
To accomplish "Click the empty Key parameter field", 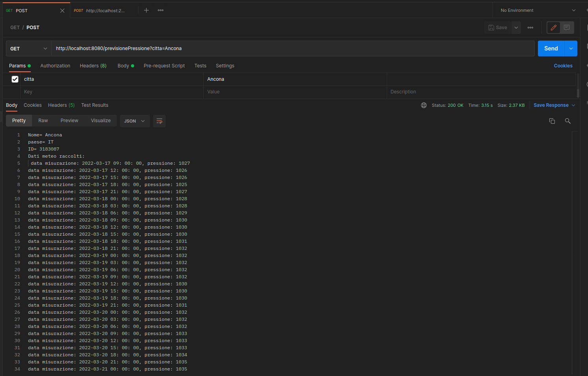I will [x=112, y=92].
